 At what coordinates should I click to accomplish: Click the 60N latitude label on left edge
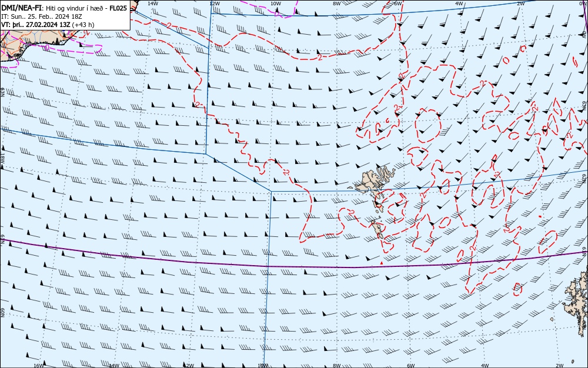(2, 313)
